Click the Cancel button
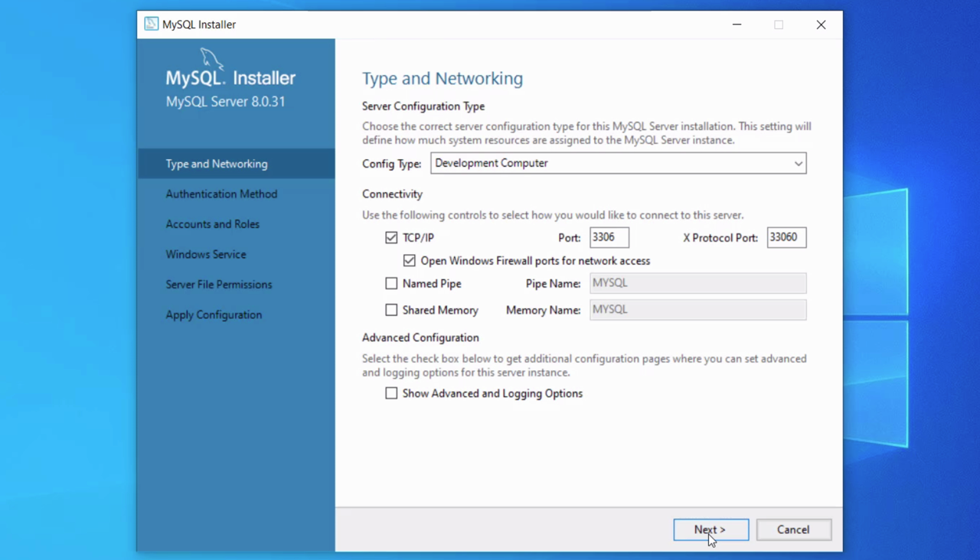The height and width of the screenshot is (560, 980). [x=793, y=529]
